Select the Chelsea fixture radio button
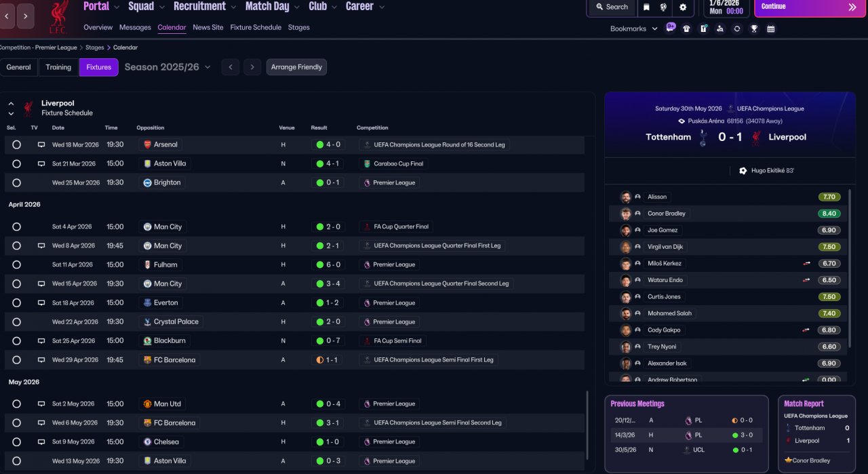Viewport: 868px width, 474px height. [x=16, y=441]
